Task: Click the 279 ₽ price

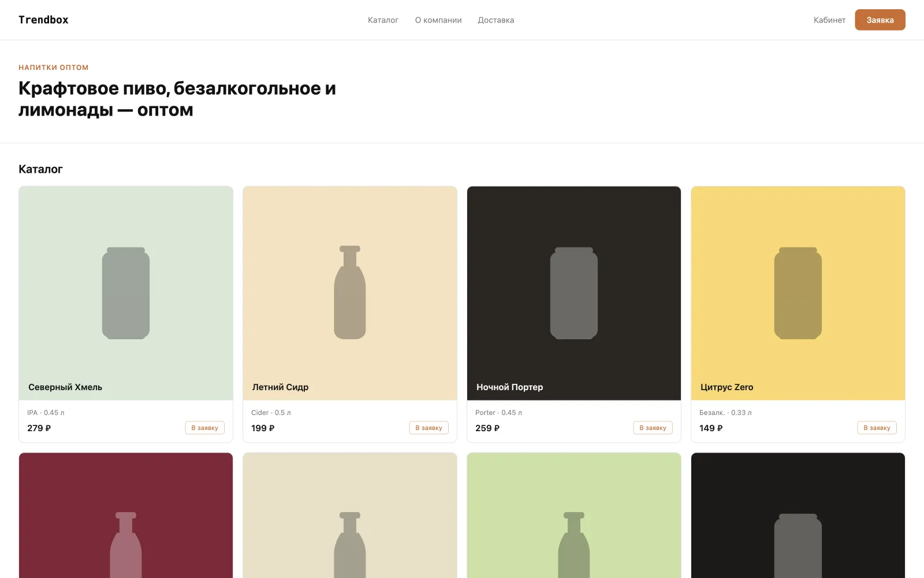Action: click(x=39, y=428)
